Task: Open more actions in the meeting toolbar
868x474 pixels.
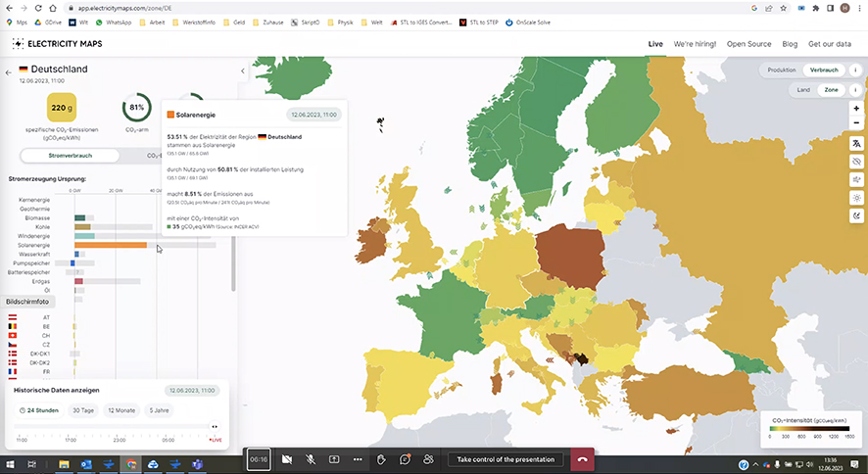Action: pos(358,459)
